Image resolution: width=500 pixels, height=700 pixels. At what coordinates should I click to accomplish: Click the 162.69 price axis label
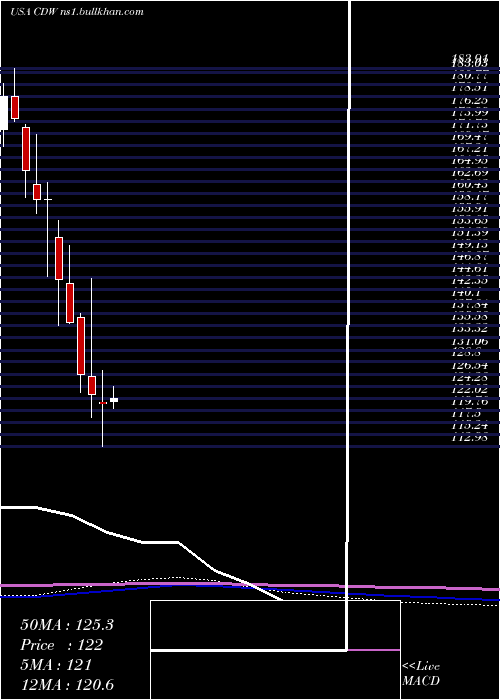pyautogui.click(x=469, y=173)
